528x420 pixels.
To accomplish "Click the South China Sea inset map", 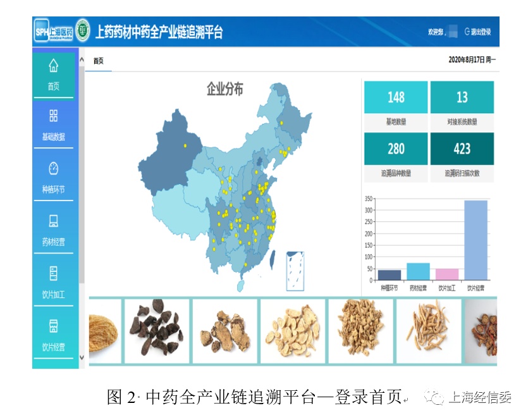I will pyautogui.click(x=295, y=271).
